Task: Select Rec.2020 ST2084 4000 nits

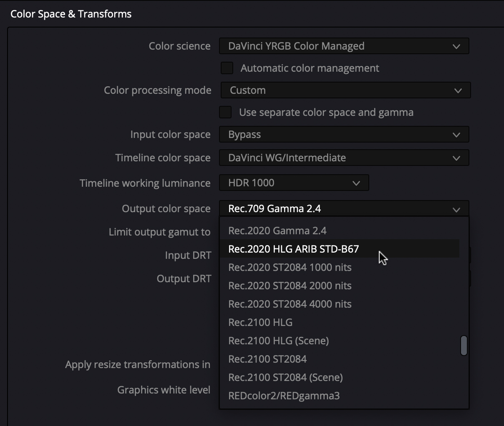Action: click(x=339, y=304)
